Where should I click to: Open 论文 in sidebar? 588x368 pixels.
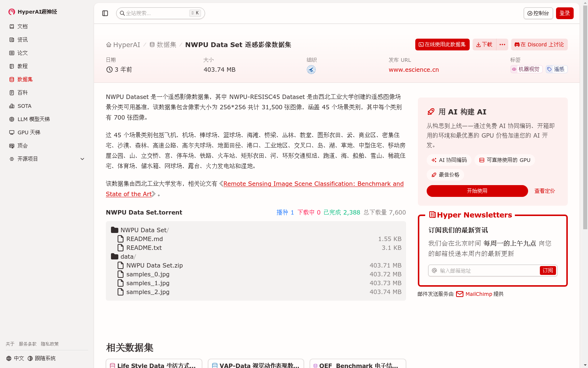tap(47, 53)
